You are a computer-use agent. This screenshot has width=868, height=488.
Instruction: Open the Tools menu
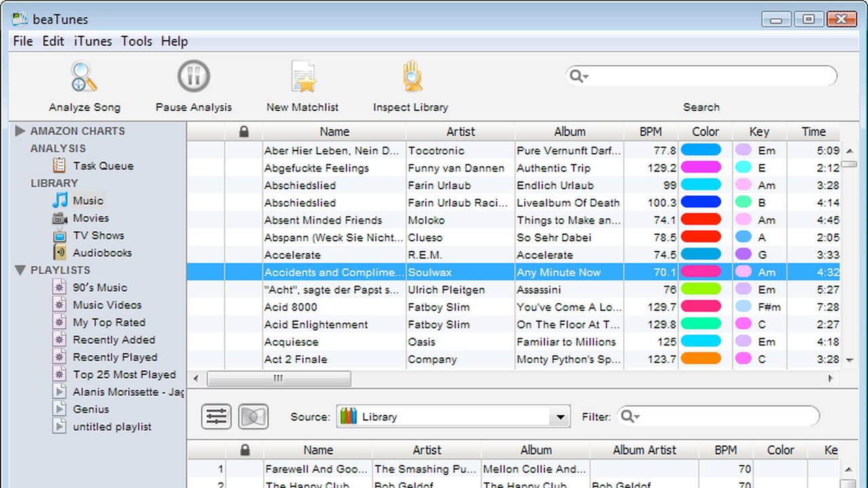pos(136,41)
